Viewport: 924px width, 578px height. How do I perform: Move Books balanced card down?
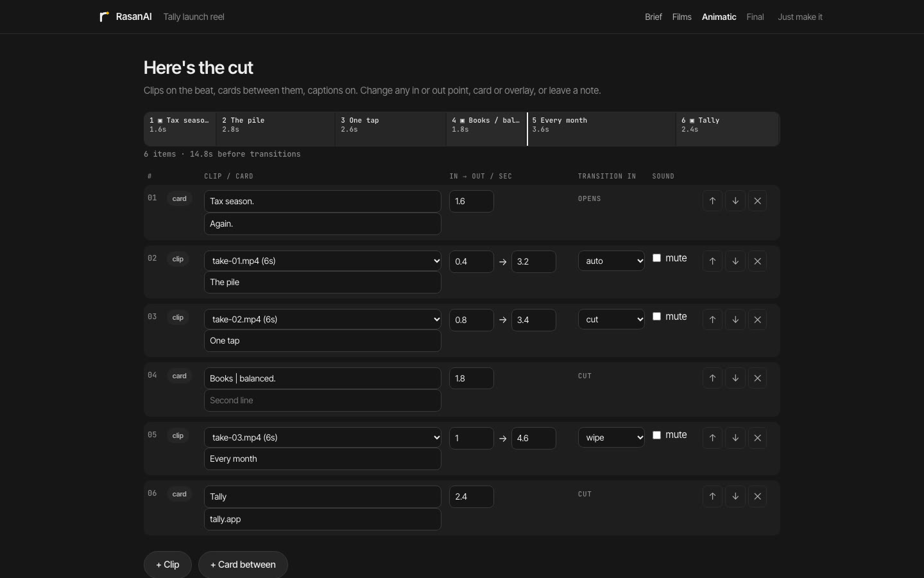point(735,378)
